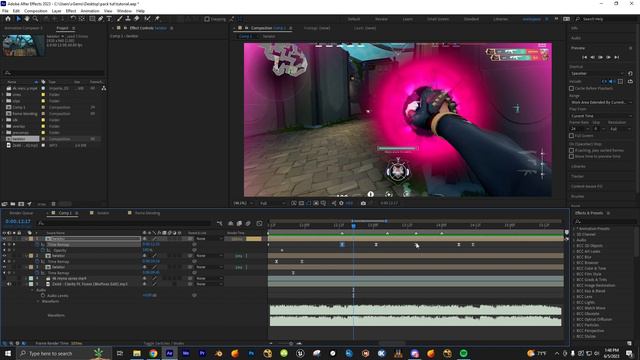Select the Eraser tool
The width and height of the screenshot is (640, 360).
click(136, 19)
